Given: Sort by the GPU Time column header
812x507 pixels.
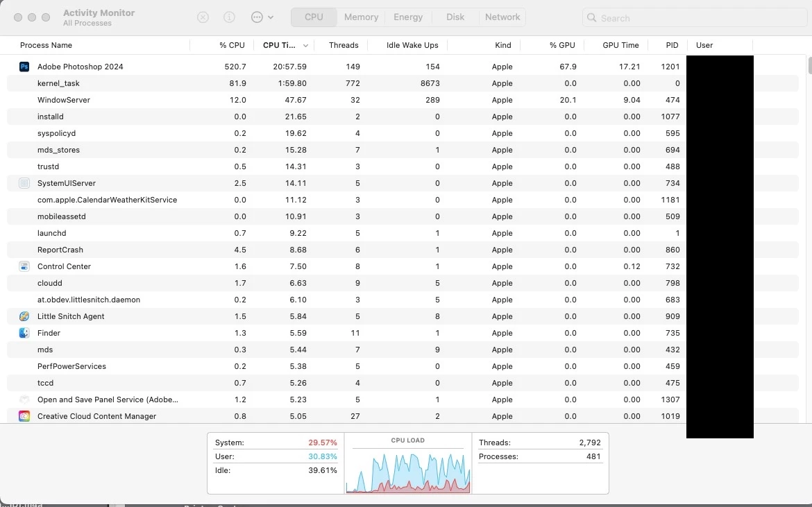Looking at the screenshot, I should 620,45.
